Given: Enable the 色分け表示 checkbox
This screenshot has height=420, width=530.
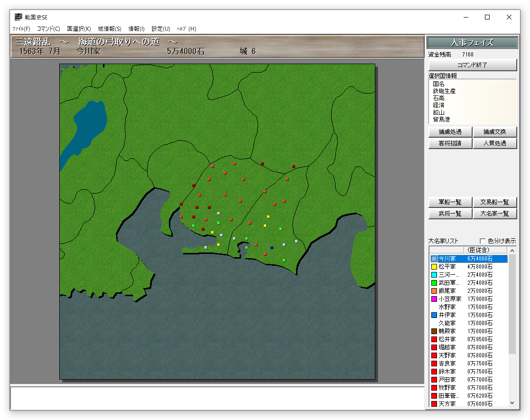Looking at the screenshot, I should [483, 241].
